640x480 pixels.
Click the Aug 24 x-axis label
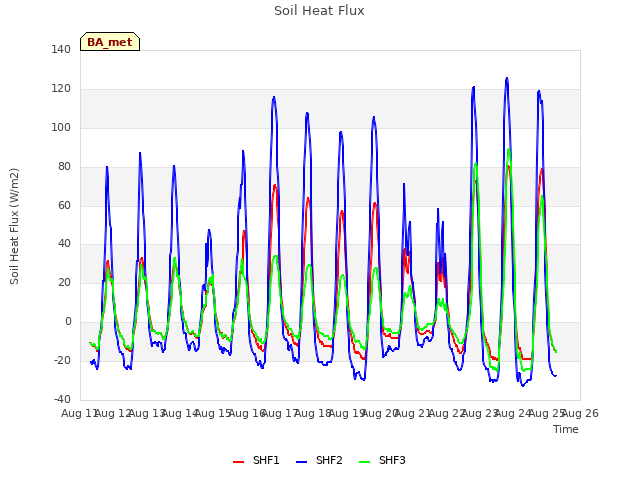coord(513,413)
